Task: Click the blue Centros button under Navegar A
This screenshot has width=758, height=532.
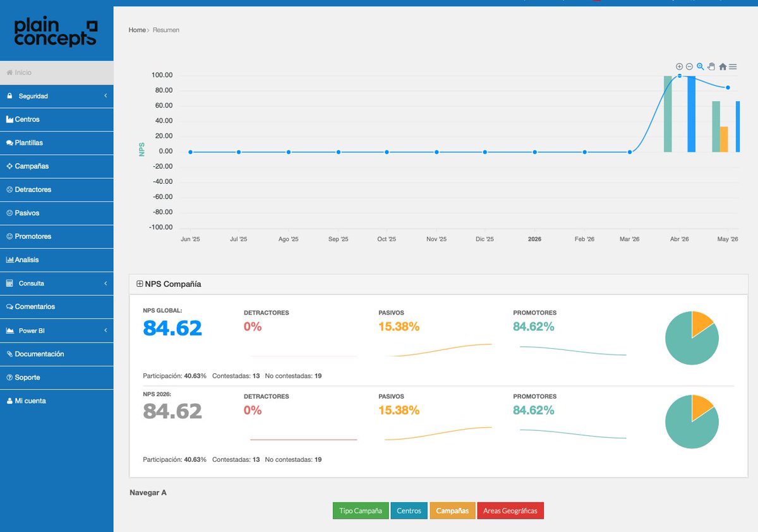Action: [x=409, y=511]
